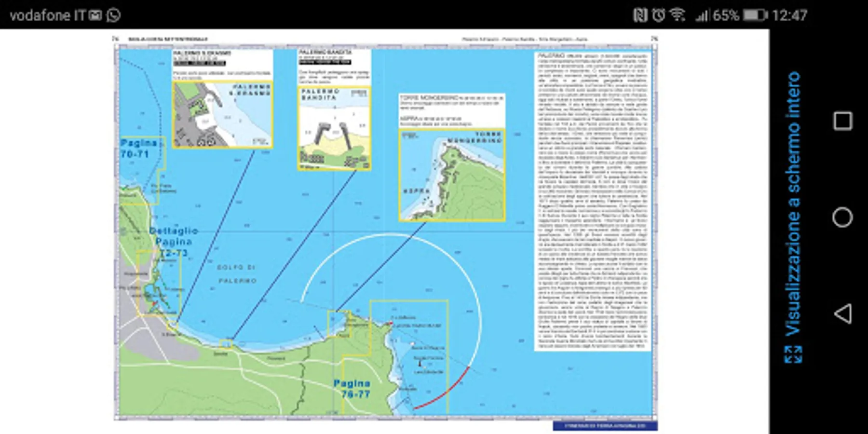Tap the alarm clock status icon
Image resolution: width=868 pixels, height=434 pixels.
pyautogui.click(x=658, y=15)
